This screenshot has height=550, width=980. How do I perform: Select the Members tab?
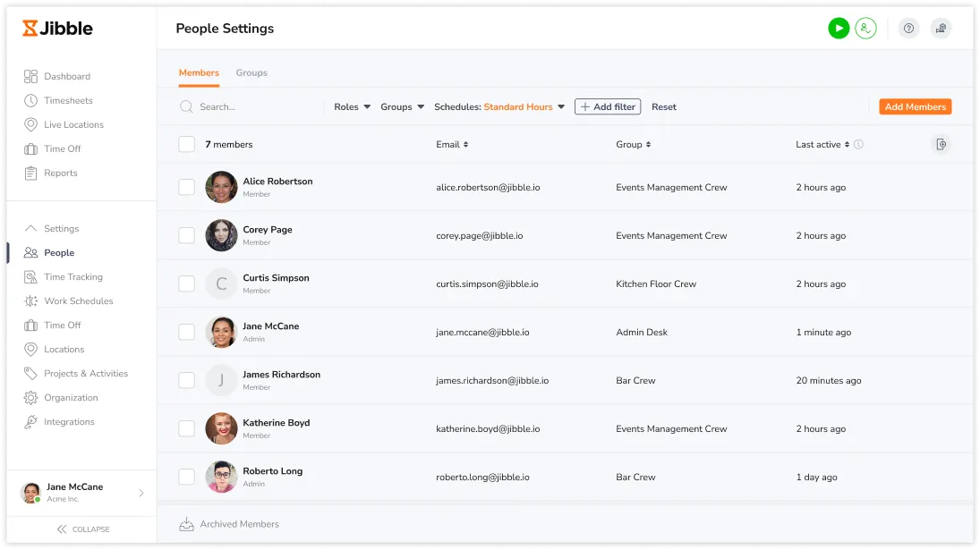[x=199, y=73]
